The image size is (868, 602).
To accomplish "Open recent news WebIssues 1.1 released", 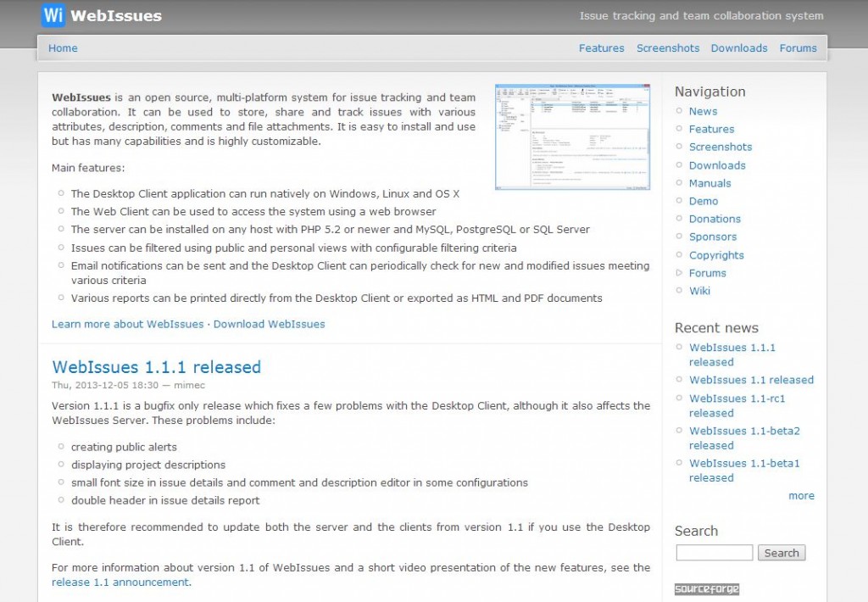I will 751,380.
